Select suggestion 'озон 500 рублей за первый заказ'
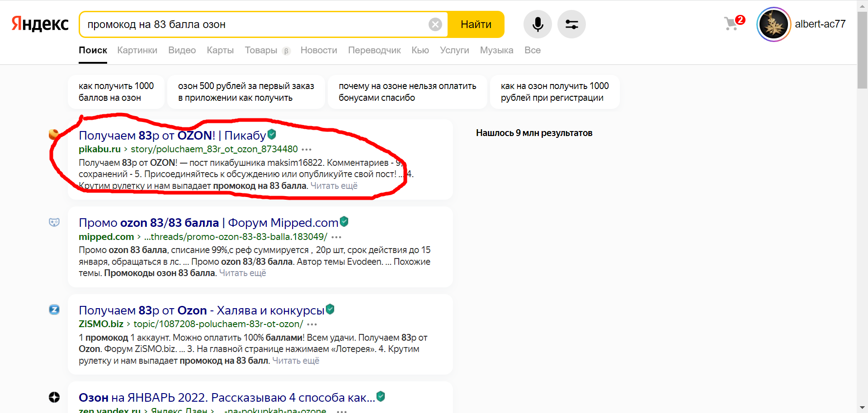The image size is (868, 413). pyautogui.click(x=246, y=92)
